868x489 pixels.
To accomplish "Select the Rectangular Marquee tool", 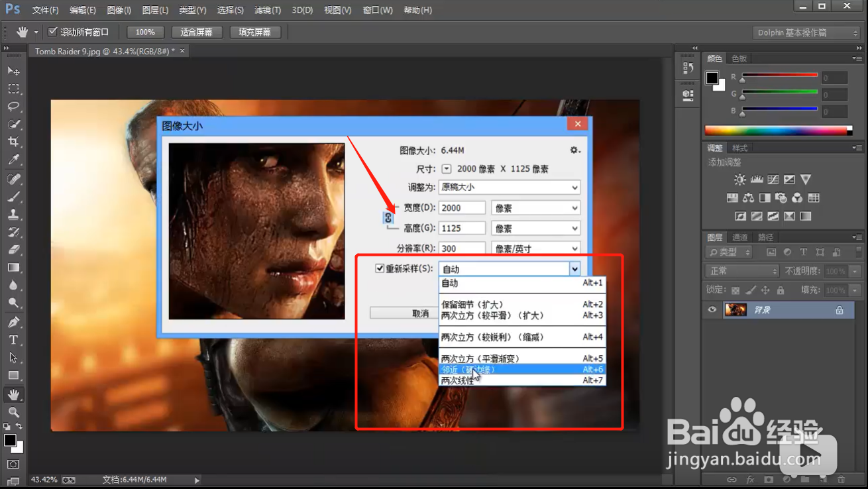I will point(13,89).
